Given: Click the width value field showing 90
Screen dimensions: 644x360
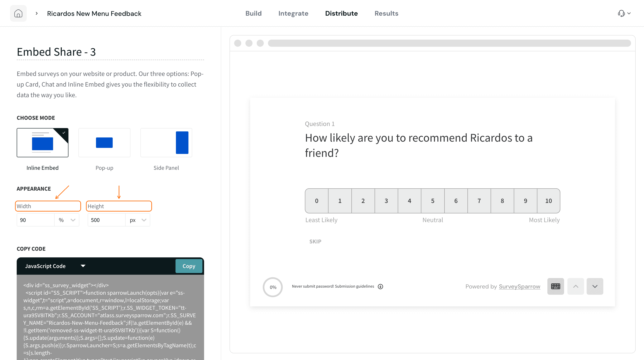Looking at the screenshot, I should 35,220.
